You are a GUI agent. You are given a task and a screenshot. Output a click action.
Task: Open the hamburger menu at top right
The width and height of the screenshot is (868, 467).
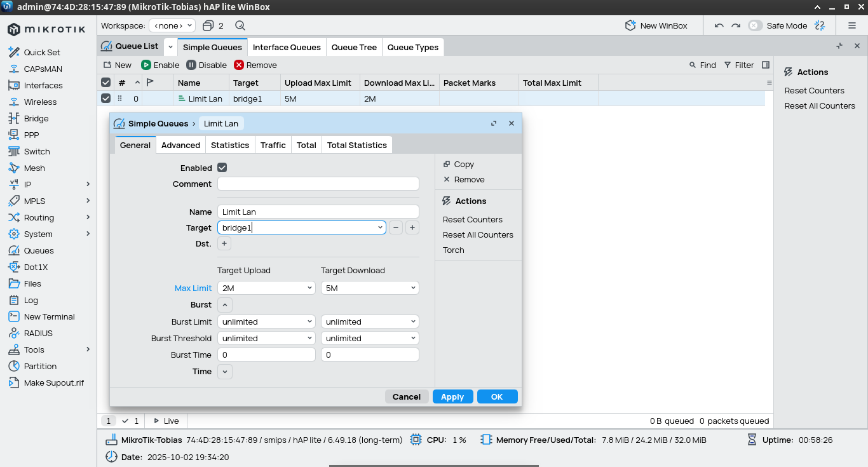point(852,25)
